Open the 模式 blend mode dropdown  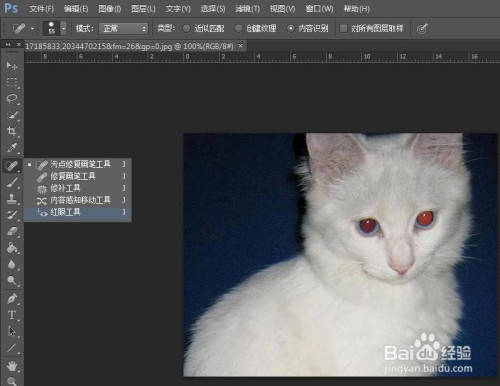click(123, 29)
